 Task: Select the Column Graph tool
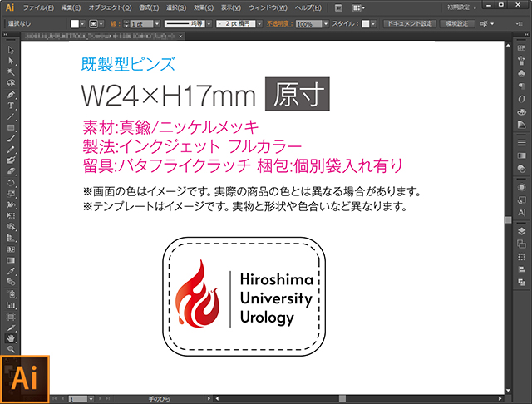tap(11, 305)
